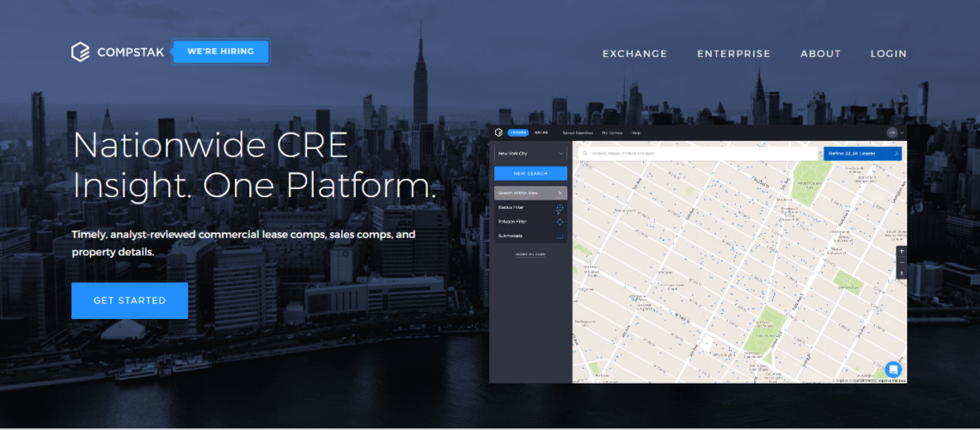Zoom in on the map with plus
Screen dimensions: 980x430
pos(901,251)
